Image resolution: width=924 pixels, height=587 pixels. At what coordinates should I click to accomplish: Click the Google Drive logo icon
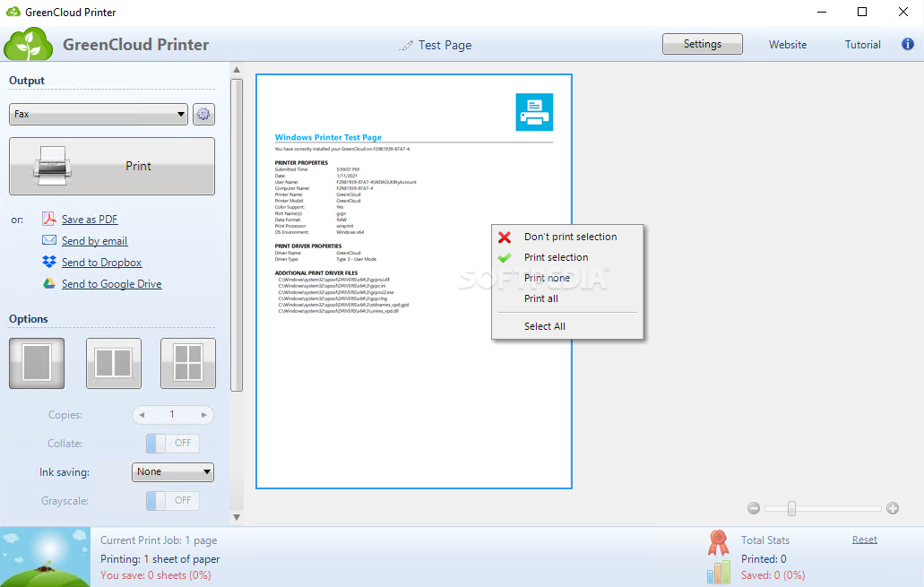(49, 283)
